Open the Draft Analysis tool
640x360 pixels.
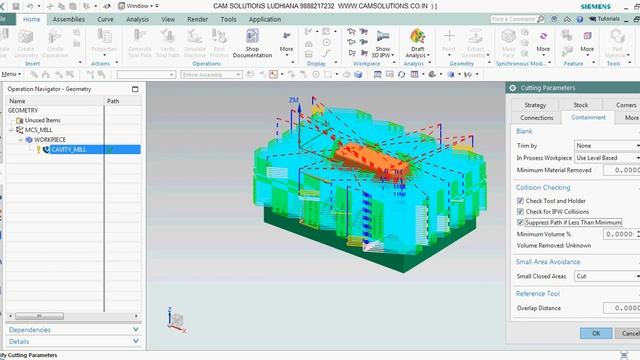coord(417,43)
